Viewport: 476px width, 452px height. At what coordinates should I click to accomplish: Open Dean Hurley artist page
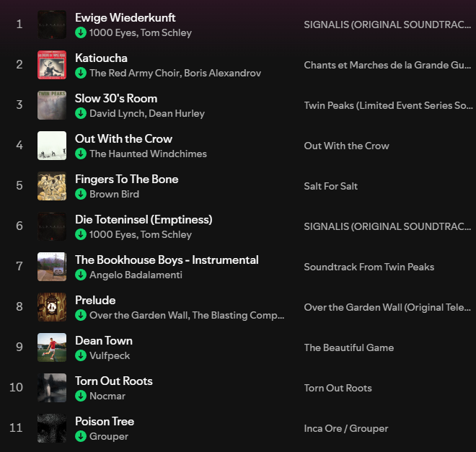(x=177, y=113)
